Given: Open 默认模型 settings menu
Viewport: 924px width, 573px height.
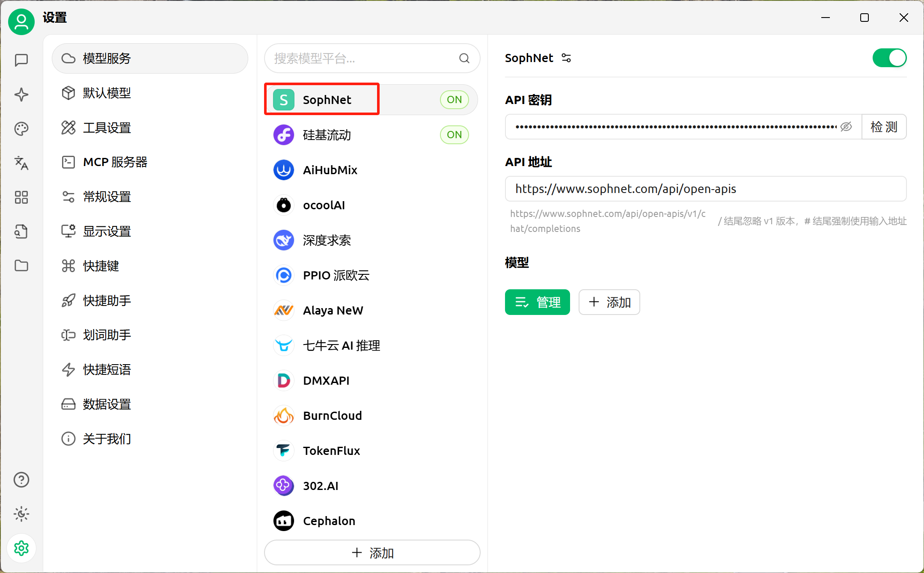Looking at the screenshot, I should [x=150, y=93].
